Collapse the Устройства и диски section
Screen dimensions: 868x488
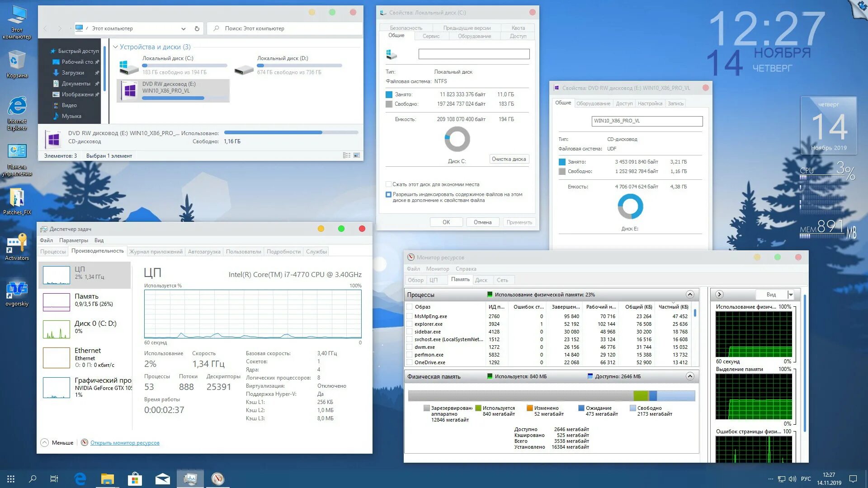coord(116,47)
